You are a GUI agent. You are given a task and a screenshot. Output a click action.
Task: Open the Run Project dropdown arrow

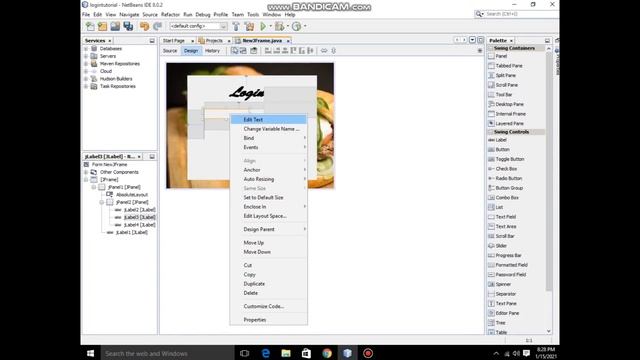[271, 27]
